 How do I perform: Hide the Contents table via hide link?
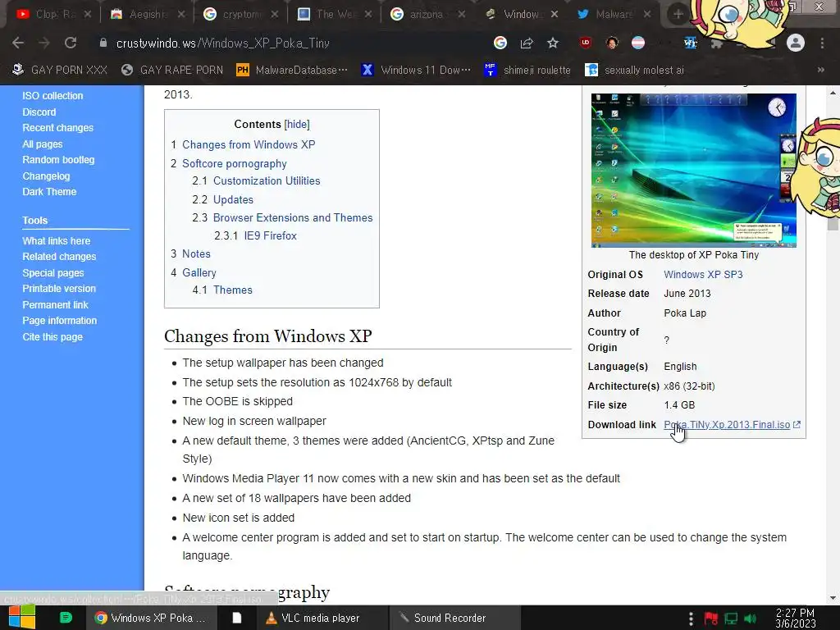point(297,125)
